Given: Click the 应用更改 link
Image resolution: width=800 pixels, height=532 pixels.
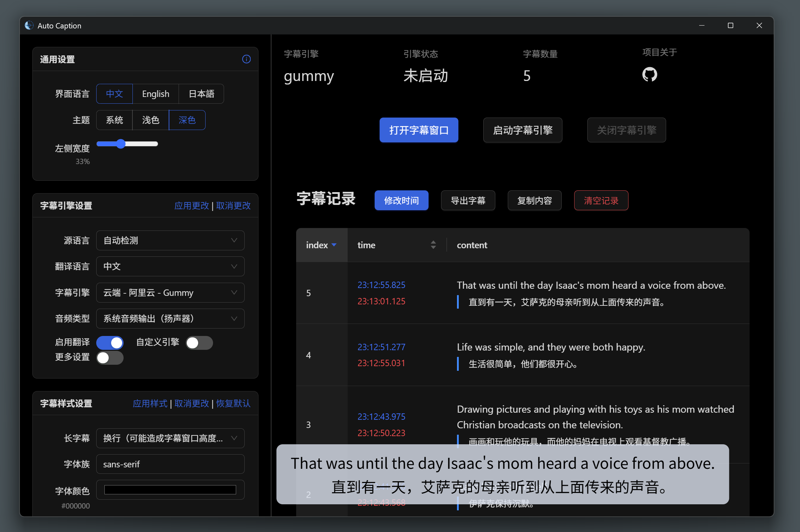Looking at the screenshot, I should pos(192,206).
